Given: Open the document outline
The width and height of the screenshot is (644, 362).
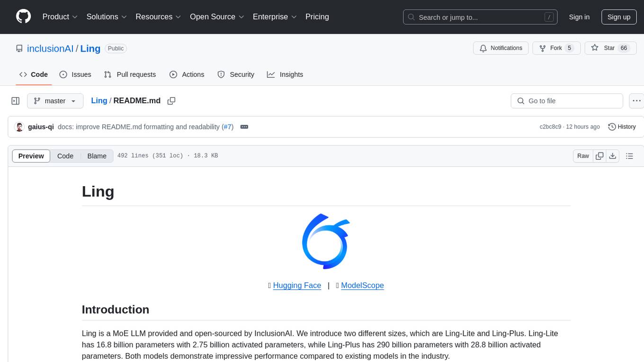Looking at the screenshot, I should coord(629,156).
